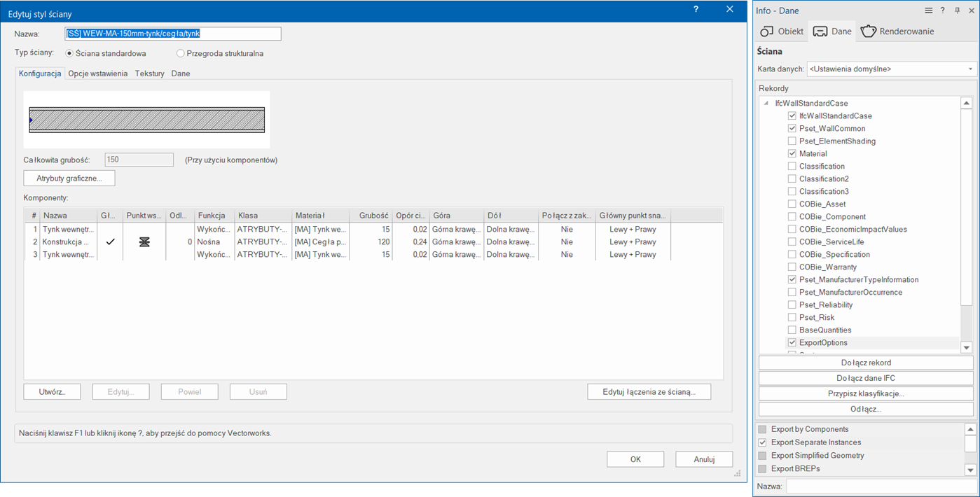Click the Info palette help question mark

pyautogui.click(x=943, y=10)
